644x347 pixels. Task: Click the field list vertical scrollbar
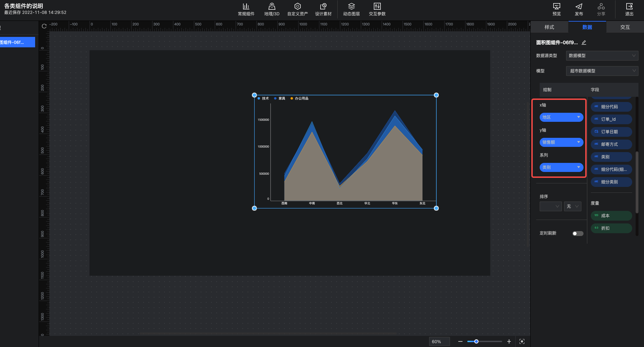click(637, 182)
